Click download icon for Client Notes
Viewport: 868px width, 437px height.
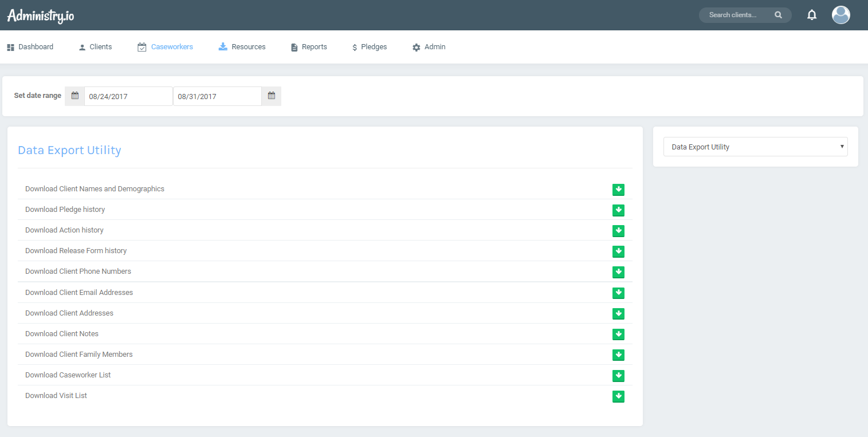click(x=618, y=334)
